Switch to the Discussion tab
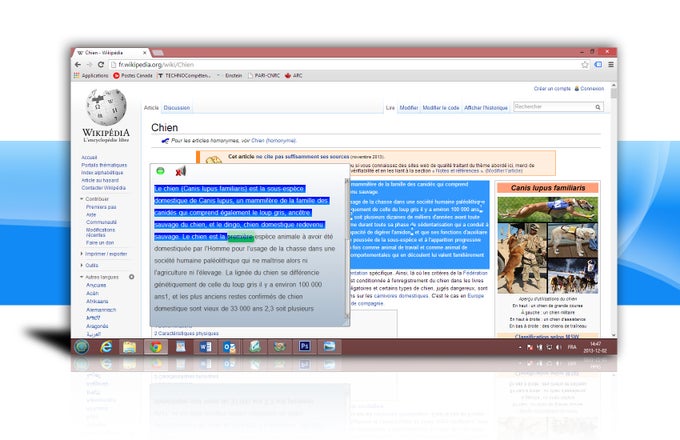Screen dimensions: 680x440 [x=177, y=108]
